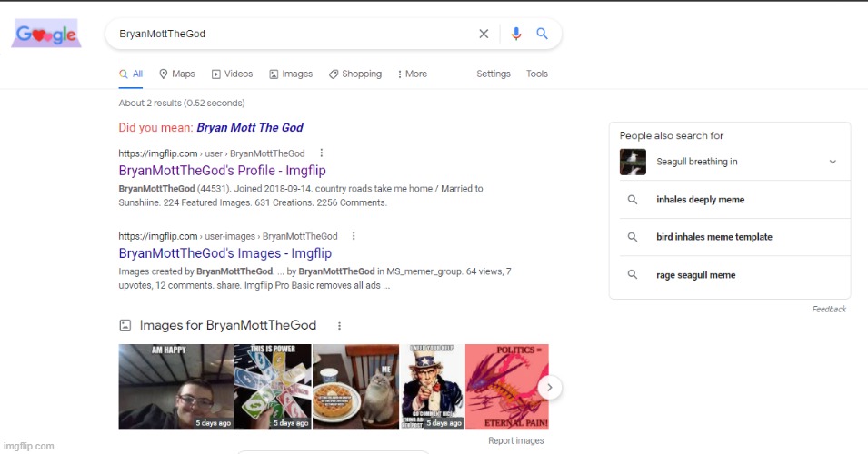
Task: Select the Seagull breathing in suggestion
Action: click(x=697, y=162)
